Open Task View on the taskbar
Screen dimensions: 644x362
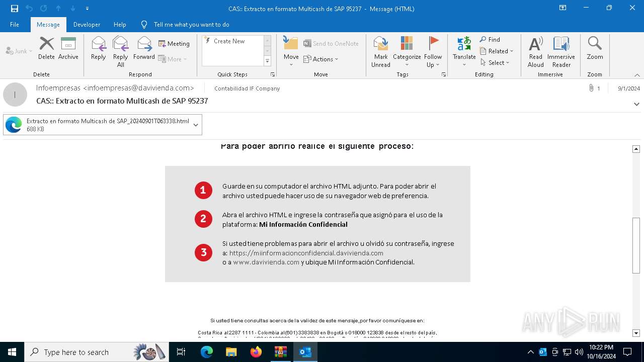(181, 352)
